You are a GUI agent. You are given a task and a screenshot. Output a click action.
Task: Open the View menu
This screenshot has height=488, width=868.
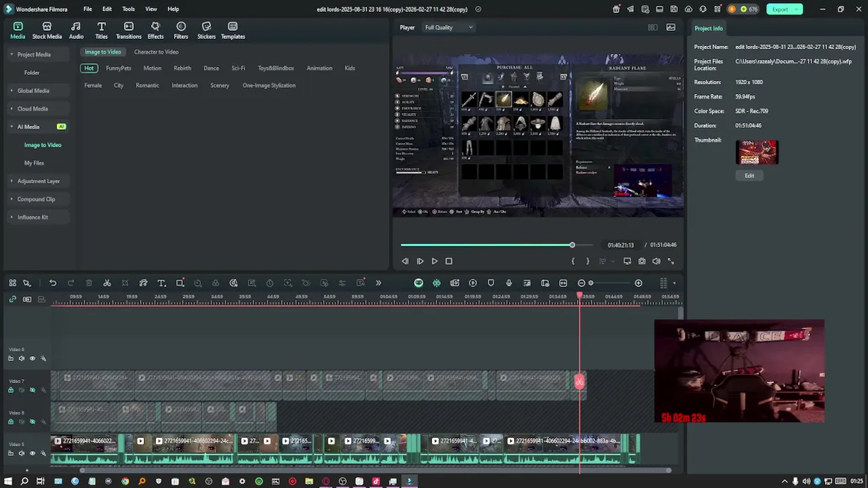(x=151, y=9)
